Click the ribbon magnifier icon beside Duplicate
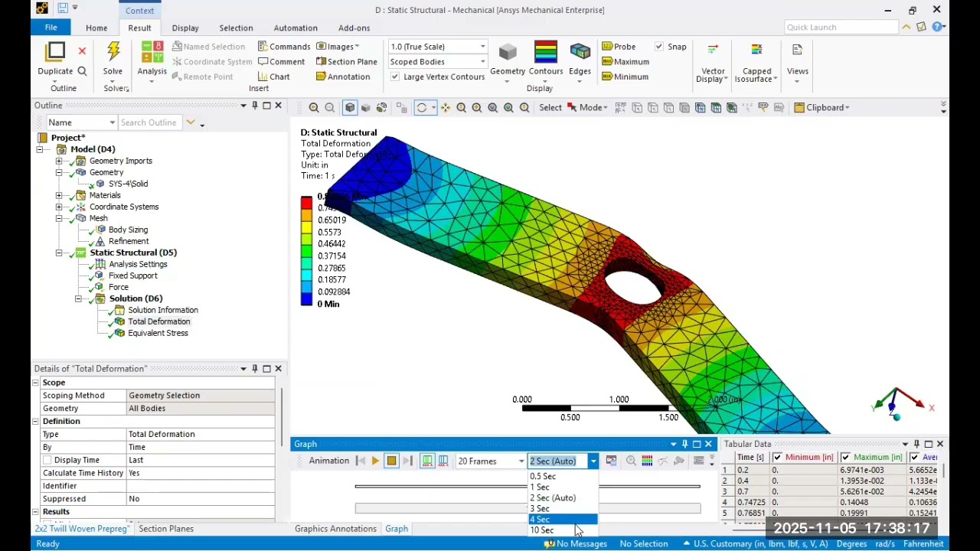The image size is (980, 551). [x=82, y=71]
